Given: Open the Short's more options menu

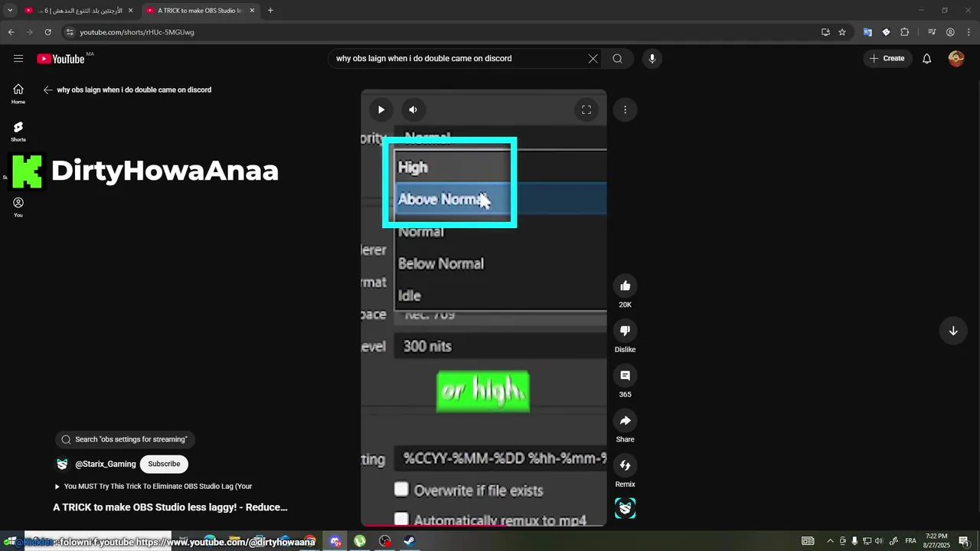Looking at the screenshot, I should click(x=625, y=109).
